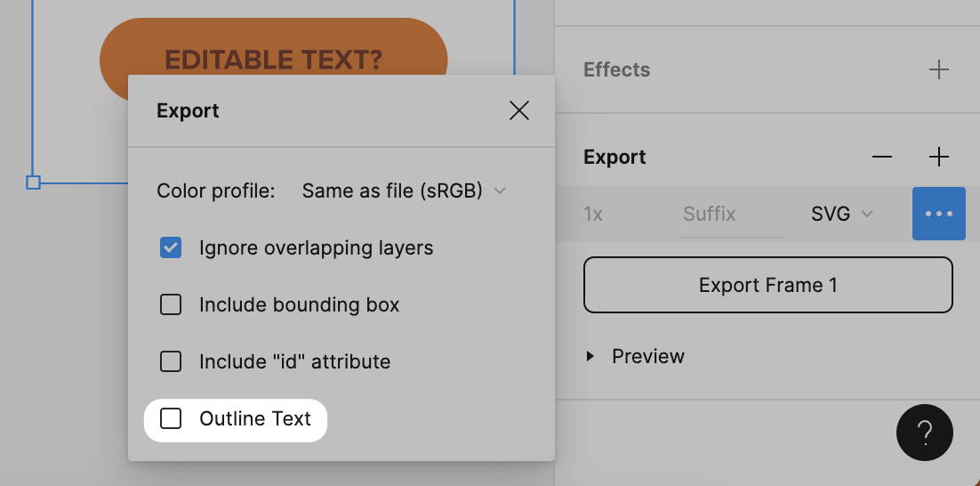Close the Export popup with X
980x486 pixels.
pyautogui.click(x=518, y=110)
